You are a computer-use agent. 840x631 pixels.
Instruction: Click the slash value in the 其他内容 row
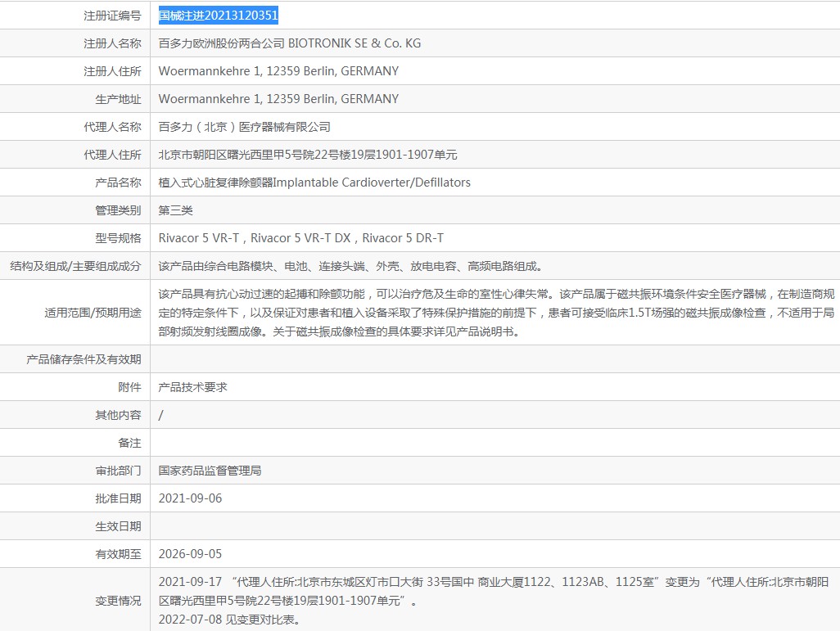160,415
